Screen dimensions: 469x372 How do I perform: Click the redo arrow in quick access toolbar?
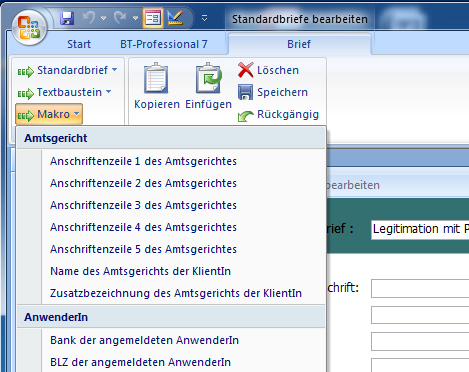pyautogui.click(x=120, y=17)
